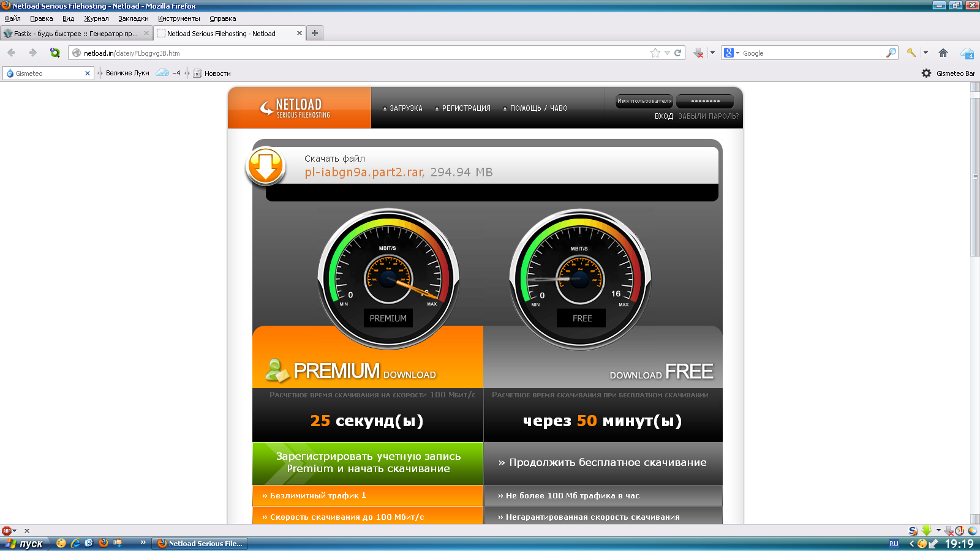Click the Netload Serious Filehosting logo

(x=295, y=108)
